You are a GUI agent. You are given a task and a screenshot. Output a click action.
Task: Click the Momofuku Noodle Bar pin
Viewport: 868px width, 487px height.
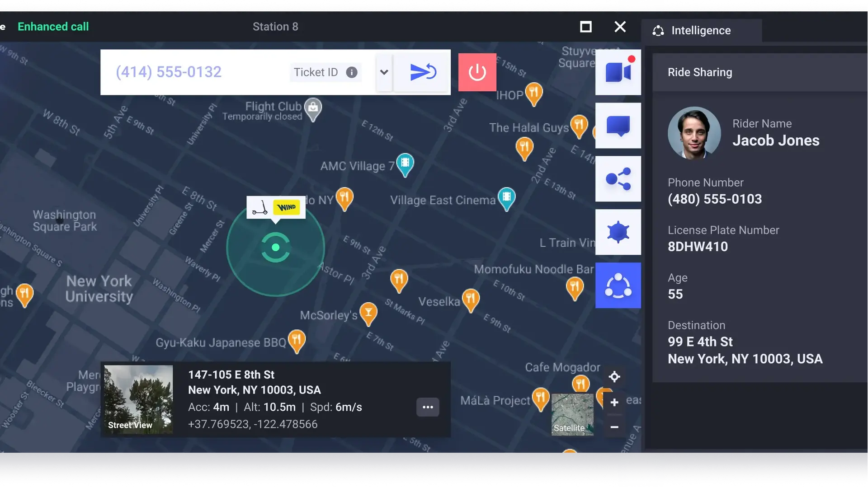pos(575,288)
